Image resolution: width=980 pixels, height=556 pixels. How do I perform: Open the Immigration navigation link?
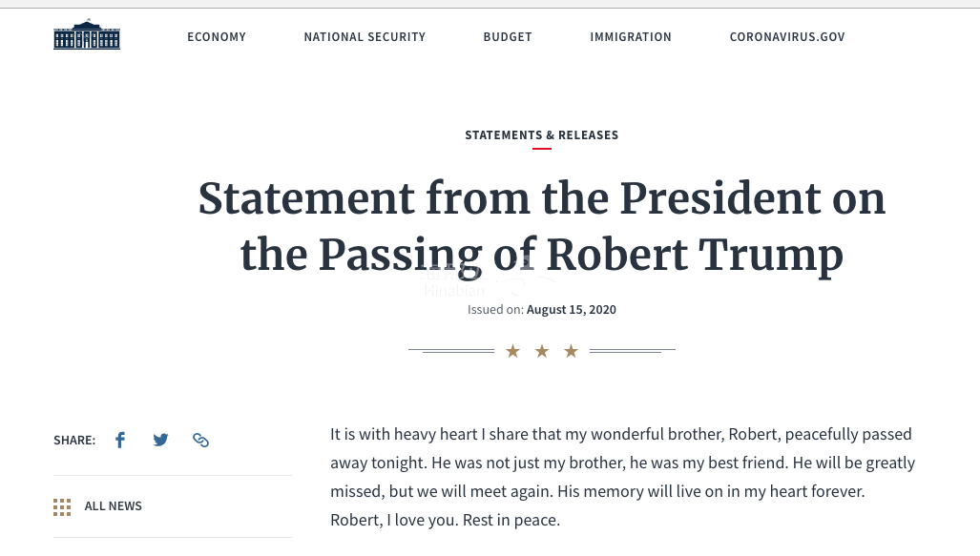point(631,37)
